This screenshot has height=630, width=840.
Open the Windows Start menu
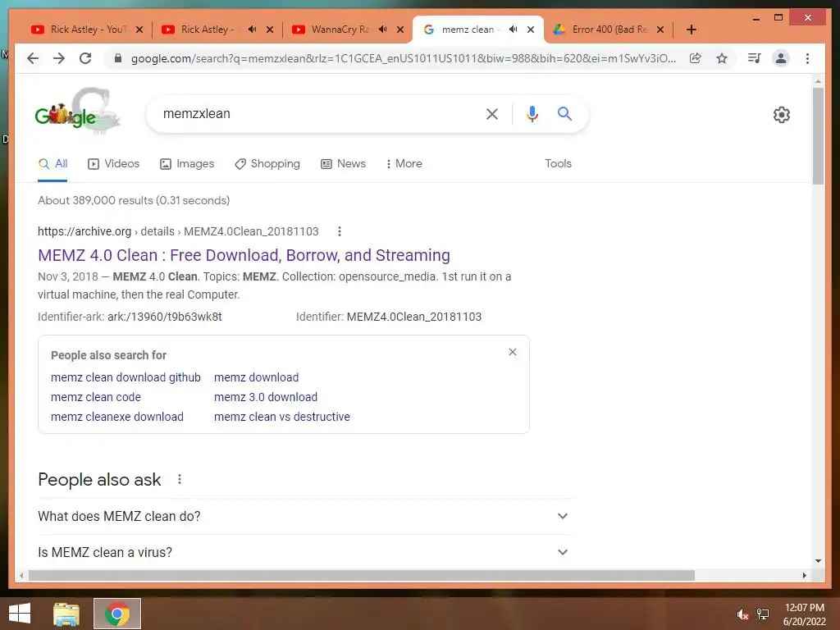[x=20, y=614]
